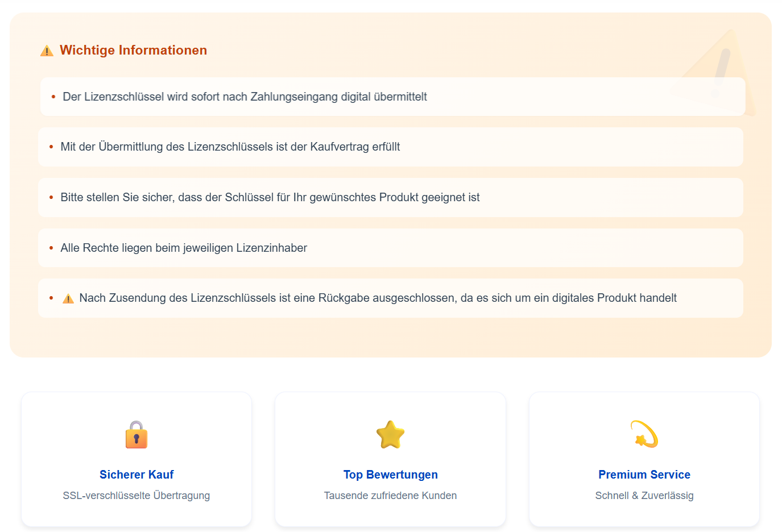Click the Rückgabe ausgeschlossen notice text

click(378, 298)
